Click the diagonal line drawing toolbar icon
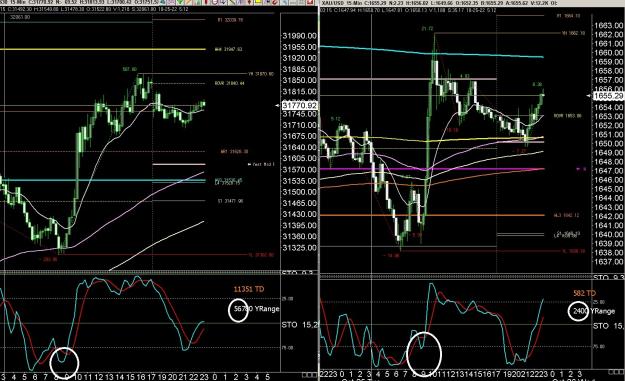Image resolution: width=625 pixels, height=381 pixels. (x=232, y=2)
